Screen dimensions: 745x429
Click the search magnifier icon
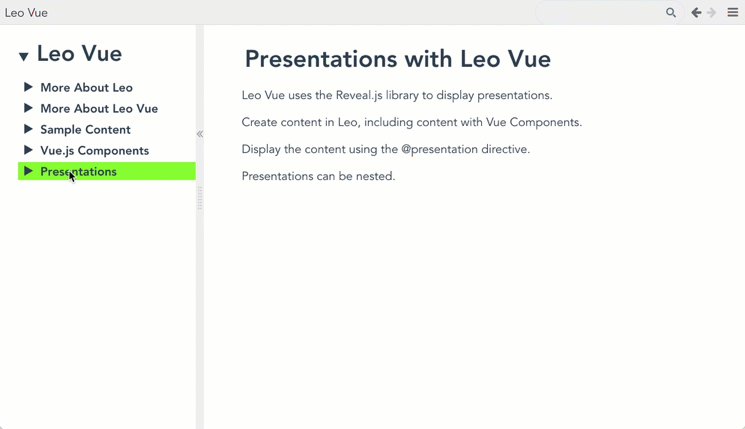tap(671, 13)
